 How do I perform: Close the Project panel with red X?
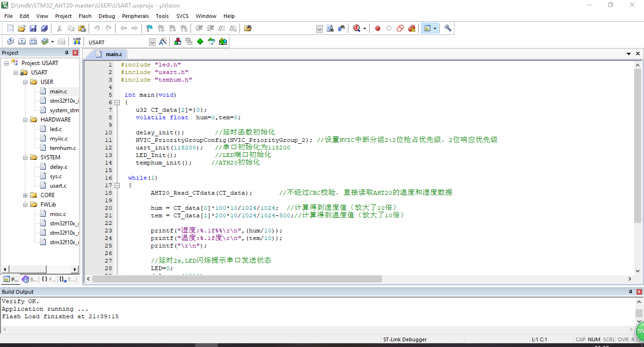tap(75, 53)
